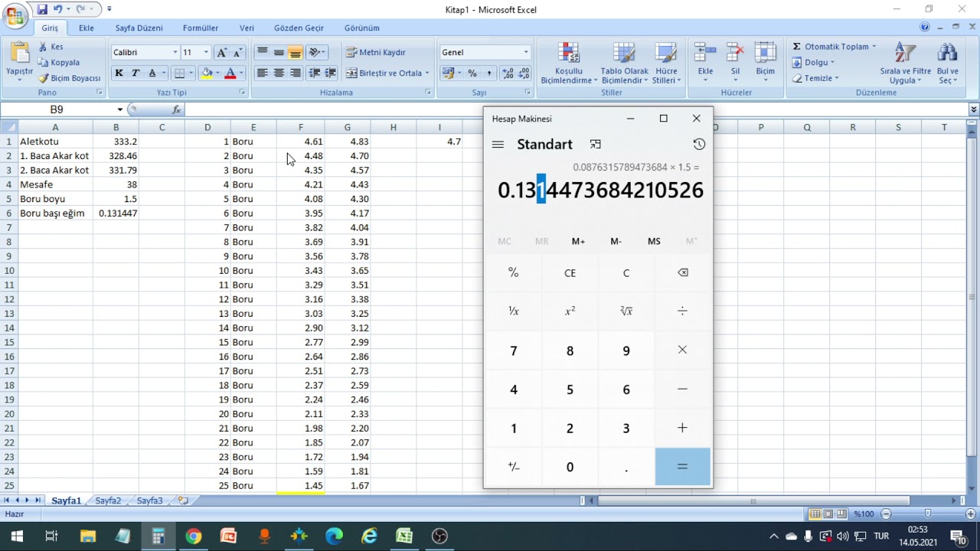Click the fx insert function icon
Image resolution: width=980 pixels, height=551 pixels.
[177, 109]
